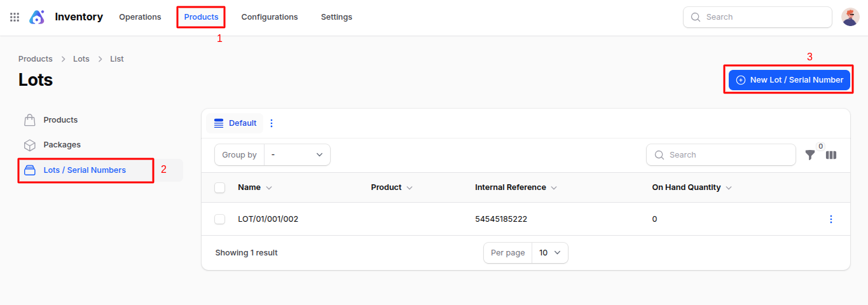Select the Default view tab
This screenshot has height=305, width=868.
[x=235, y=123]
